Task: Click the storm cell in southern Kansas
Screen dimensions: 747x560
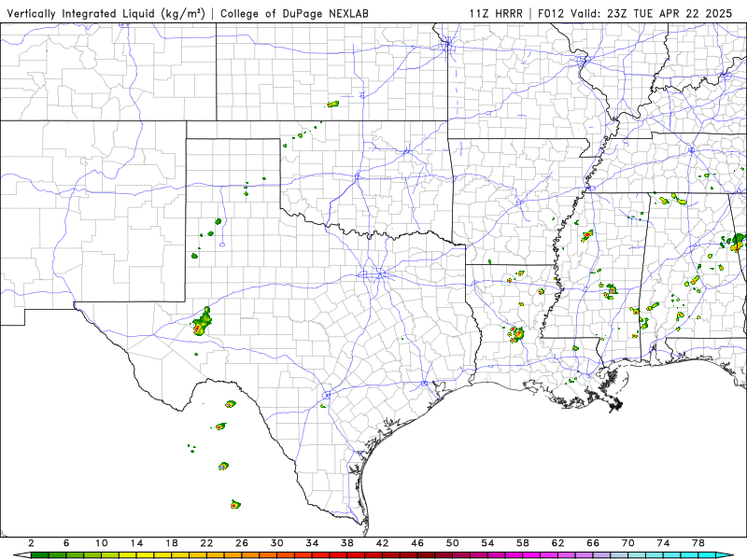Action: pos(332,104)
